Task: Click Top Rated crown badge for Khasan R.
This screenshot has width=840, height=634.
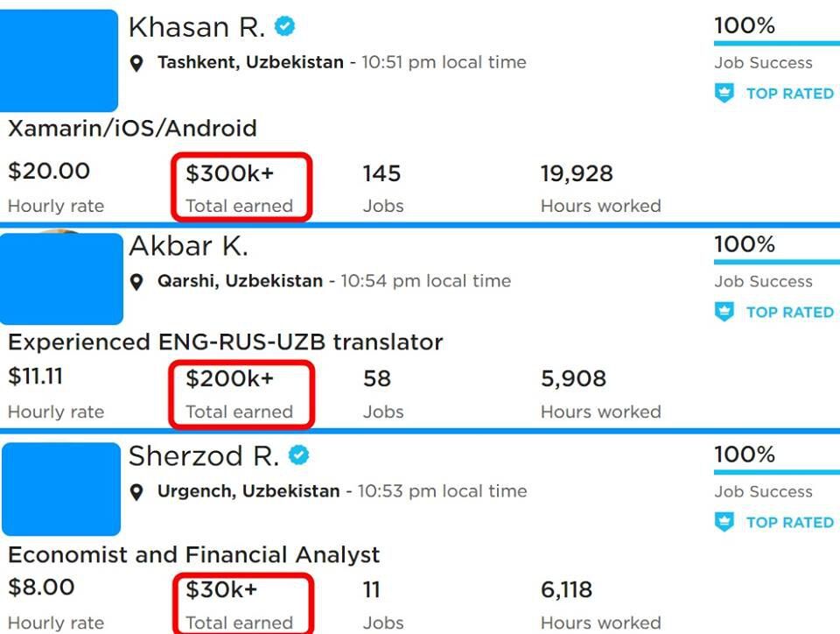Action: (x=724, y=93)
